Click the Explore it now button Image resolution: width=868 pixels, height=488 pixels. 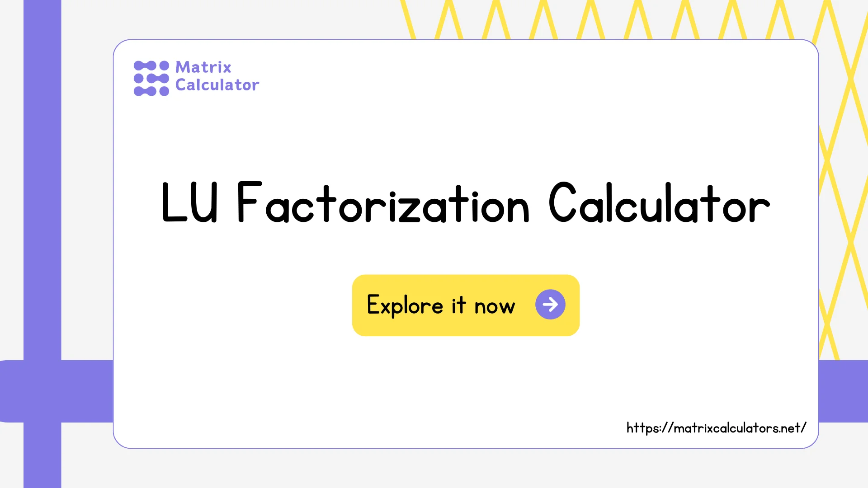pos(466,305)
